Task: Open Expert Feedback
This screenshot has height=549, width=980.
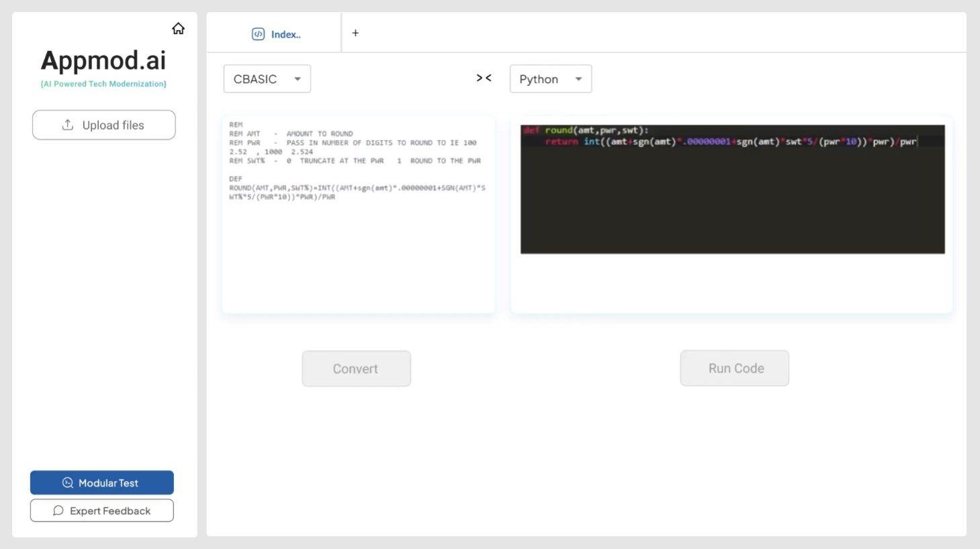Action: pos(102,511)
